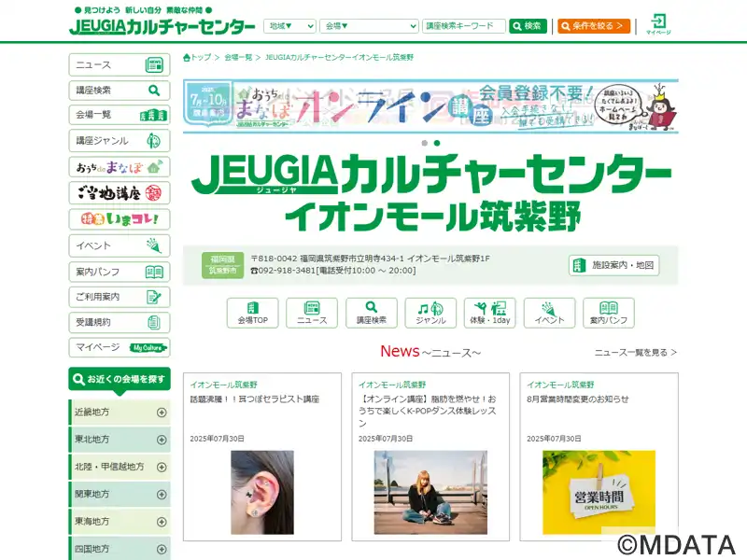Click the 特集いまコレ! sidebar banner
The width and height of the screenshot is (747, 560).
coord(120,219)
